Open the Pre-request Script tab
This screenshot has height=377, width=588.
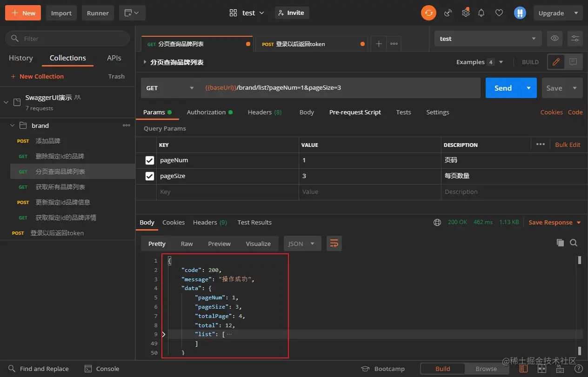click(355, 112)
